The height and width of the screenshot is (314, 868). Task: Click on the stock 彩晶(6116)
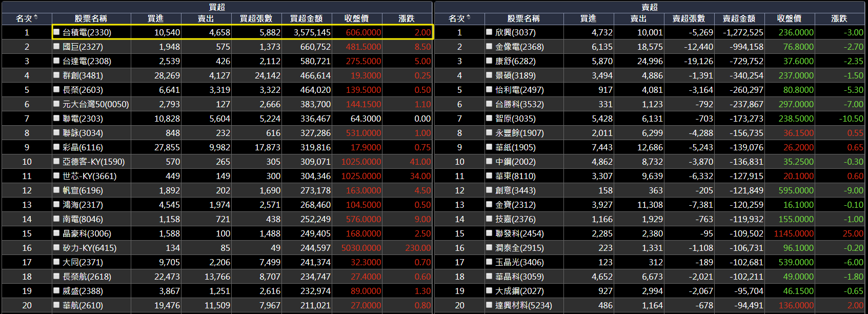[x=83, y=147]
